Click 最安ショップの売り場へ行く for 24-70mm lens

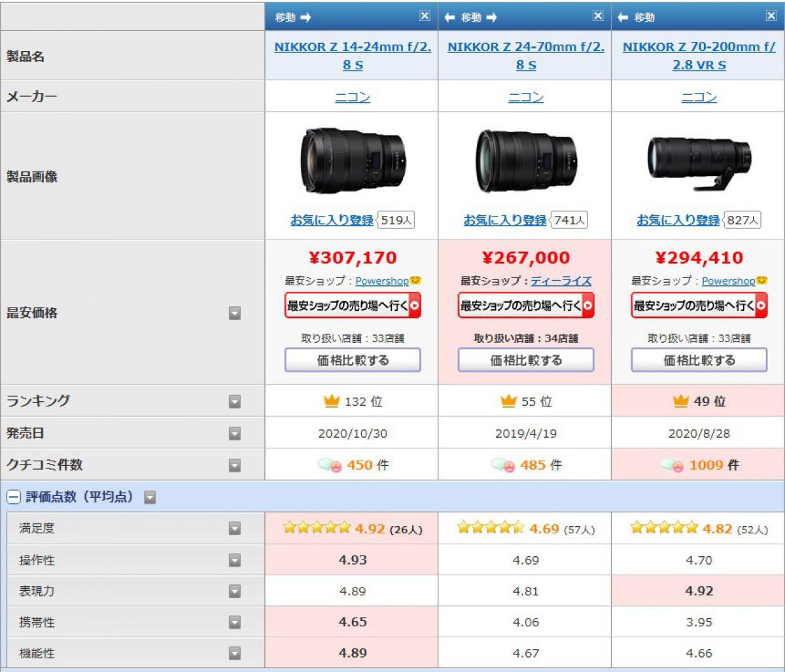pos(526,306)
